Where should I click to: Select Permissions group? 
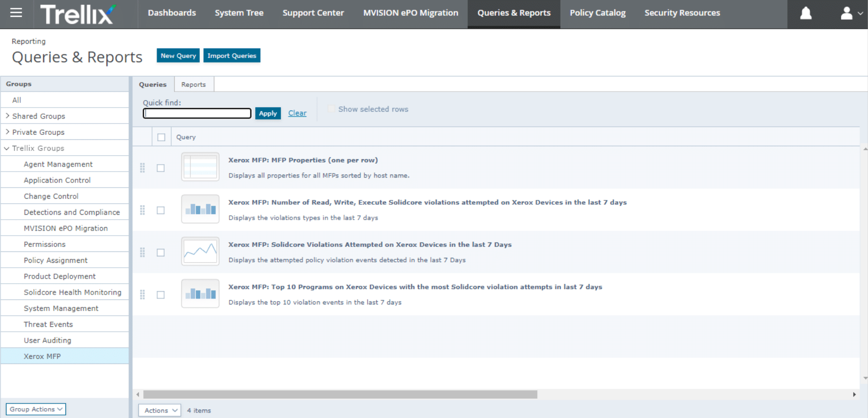coord(64,244)
